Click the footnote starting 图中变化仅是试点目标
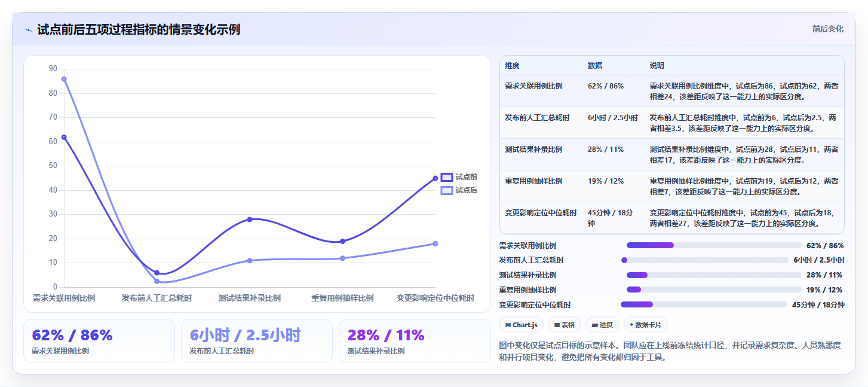868x387 pixels. [670, 351]
